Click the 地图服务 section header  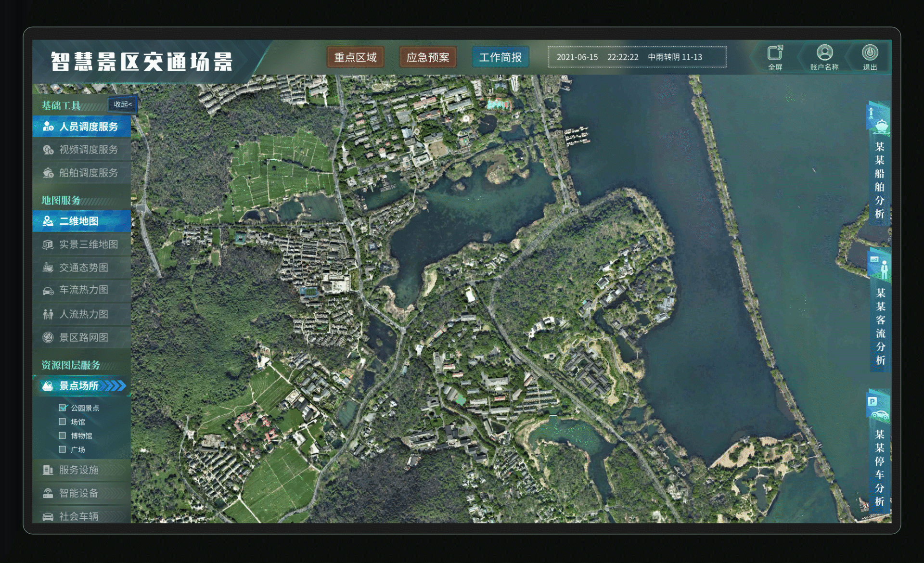pos(61,200)
